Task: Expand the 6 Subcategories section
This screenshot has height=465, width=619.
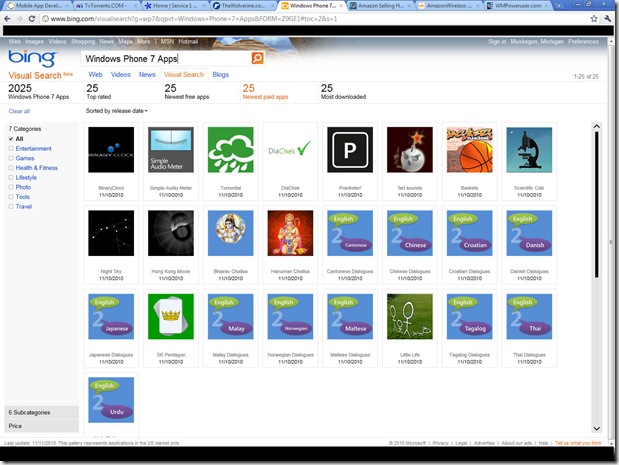Action: (x=41, y=412)
